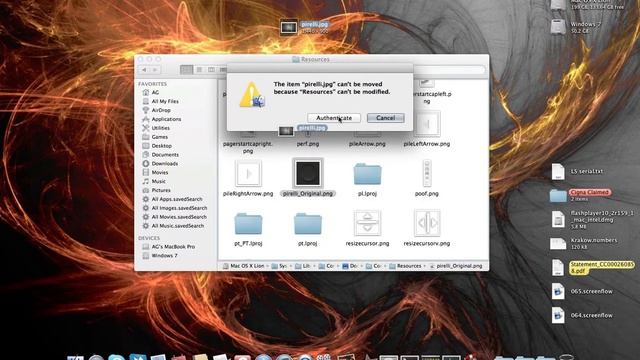Go forward in Finder Resources window
The image size is (640, 360).
(155, 70)
